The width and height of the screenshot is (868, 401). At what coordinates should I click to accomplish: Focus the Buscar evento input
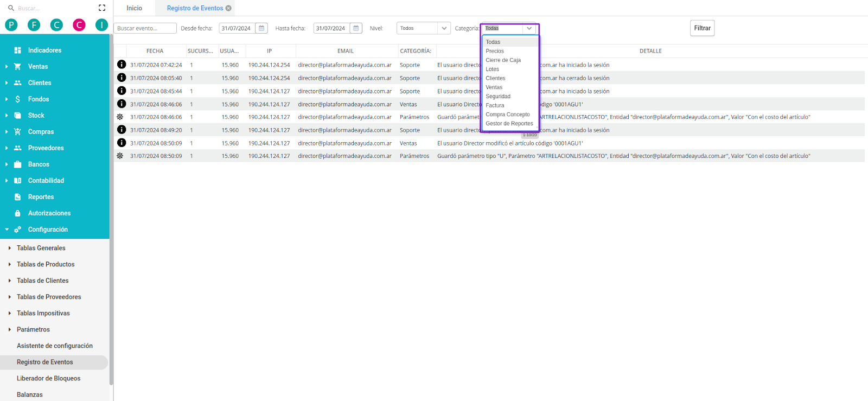pos(145,28)
